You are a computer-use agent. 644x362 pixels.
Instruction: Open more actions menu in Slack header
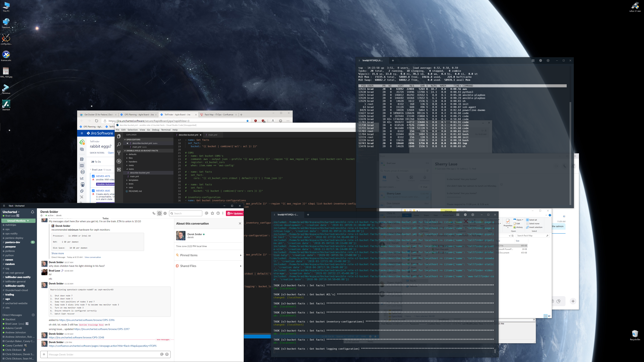[223, 213]
